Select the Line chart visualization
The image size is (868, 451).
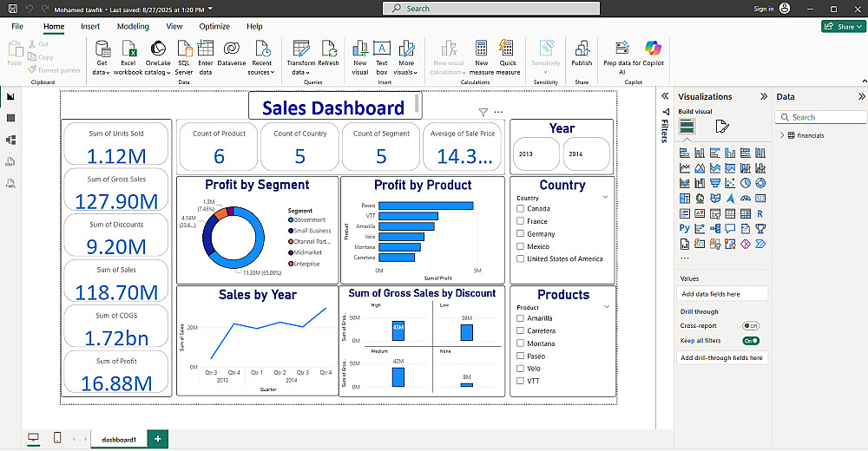click(x=685, y=167)
